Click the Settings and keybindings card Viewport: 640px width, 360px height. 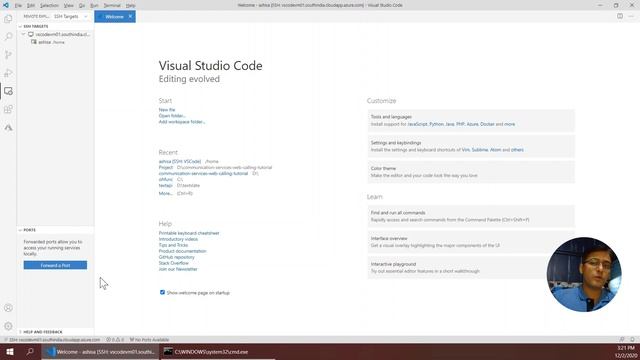pos(471,146)
